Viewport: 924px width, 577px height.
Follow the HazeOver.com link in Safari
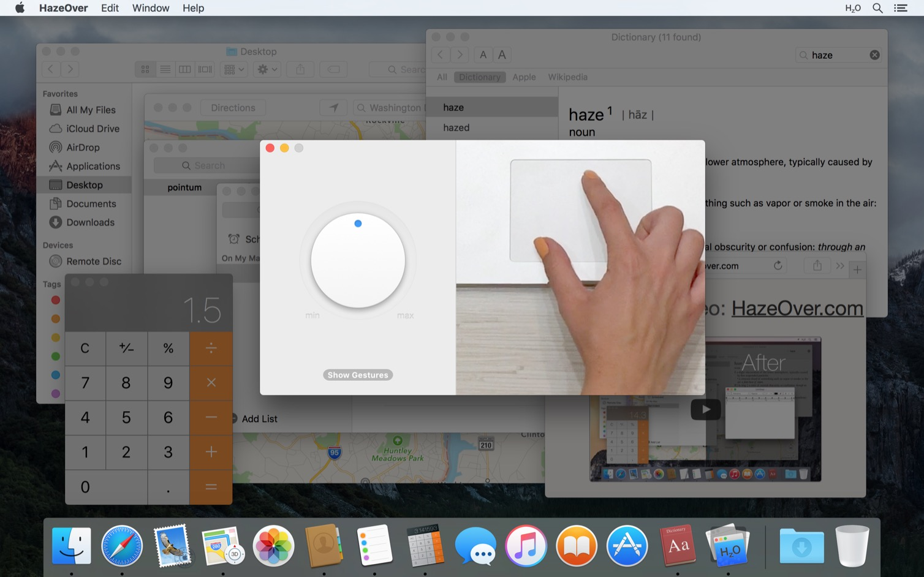[x=797, y=308]
